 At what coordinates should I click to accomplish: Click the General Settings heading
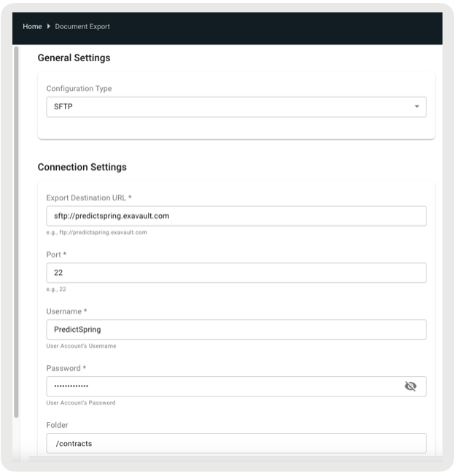pyautogui.click(x=74, y=58)
